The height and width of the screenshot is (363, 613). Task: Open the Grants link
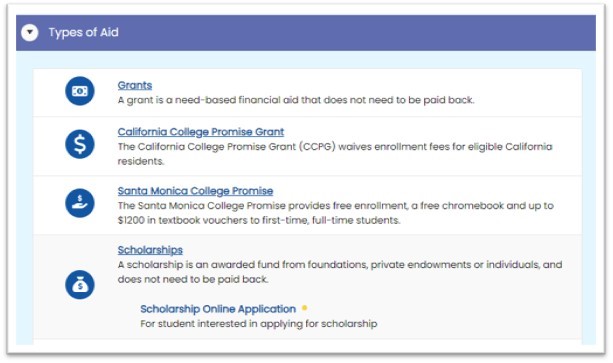tap(135, 85)
